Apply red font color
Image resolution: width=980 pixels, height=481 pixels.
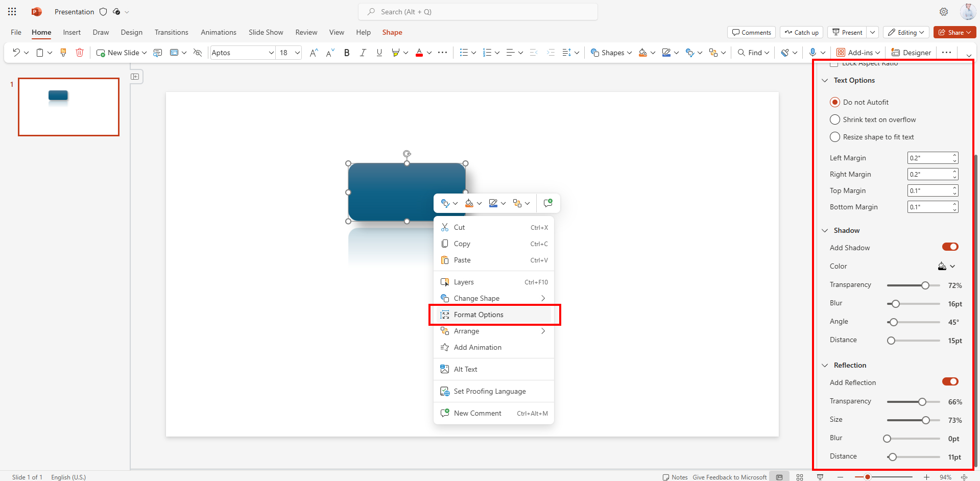pyautogui.click(x=419, y=53)
